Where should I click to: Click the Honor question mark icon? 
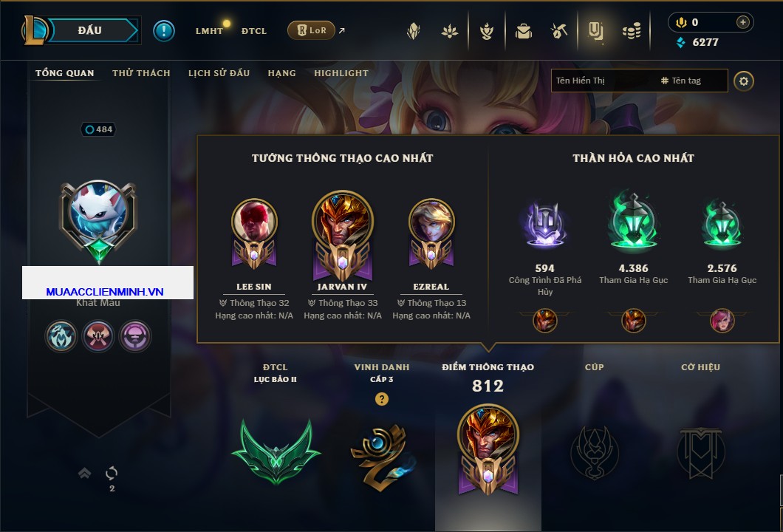click(x=381, y=399)
